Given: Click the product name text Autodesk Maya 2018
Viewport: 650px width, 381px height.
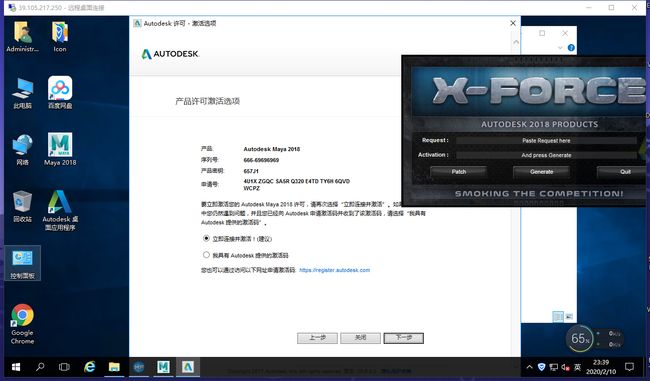Looking at the screenshot, I should tap(272, 149).
